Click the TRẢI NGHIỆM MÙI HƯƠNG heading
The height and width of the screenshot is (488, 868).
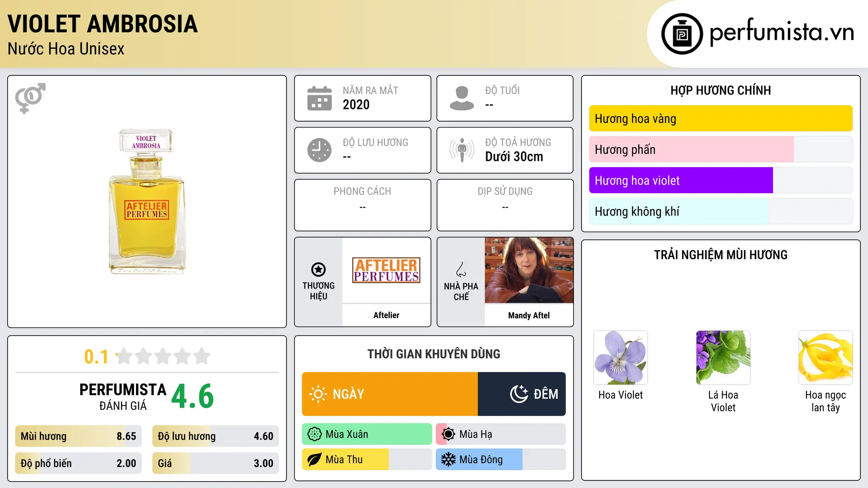click(721, 255)
